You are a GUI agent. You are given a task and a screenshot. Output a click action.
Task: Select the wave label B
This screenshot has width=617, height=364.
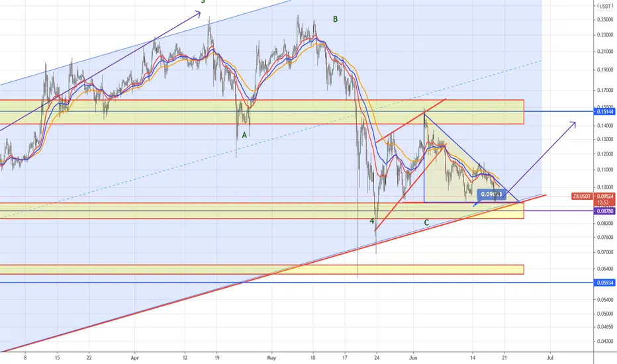click(x=335, y=19)
